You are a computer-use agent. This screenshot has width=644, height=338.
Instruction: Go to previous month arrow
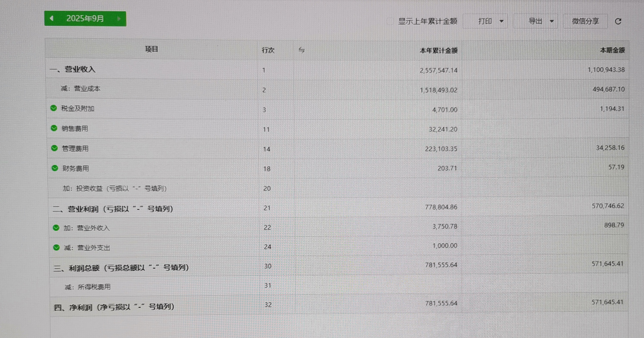pyautogui.click(x=51, y=18)
